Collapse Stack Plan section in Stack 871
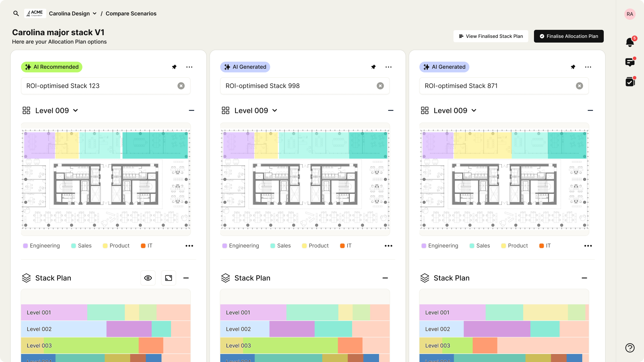The image size is (644, 362). pos(584,278)
